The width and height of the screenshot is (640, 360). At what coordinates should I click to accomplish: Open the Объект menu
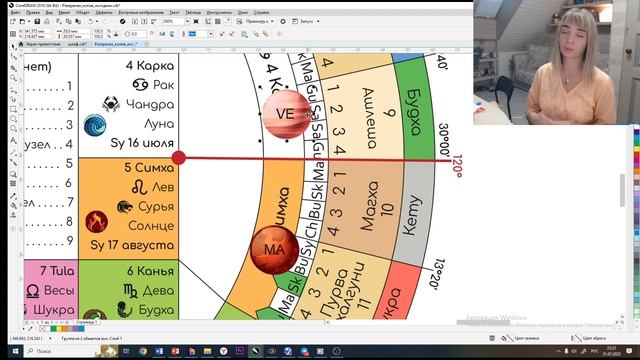point(82,13)
